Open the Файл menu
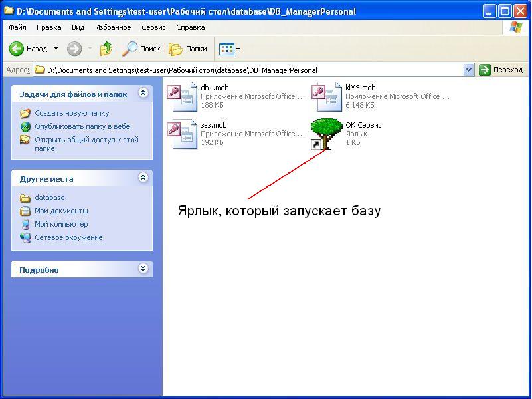Screen dimensions: 532x399 [17, 27]
